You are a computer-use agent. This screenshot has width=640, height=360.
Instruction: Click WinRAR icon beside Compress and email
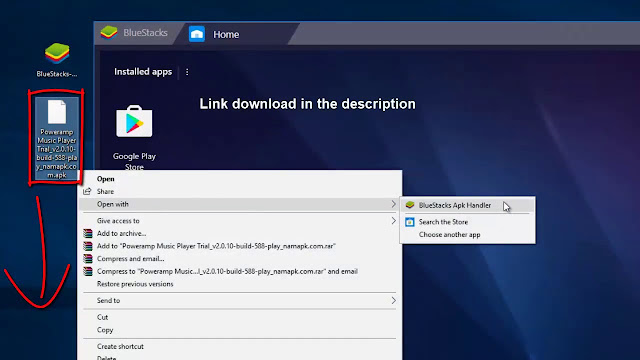click(88, 259)
